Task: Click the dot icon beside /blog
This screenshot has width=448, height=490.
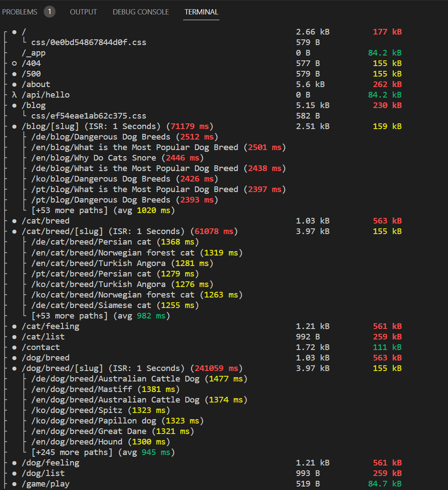Action: tap(14, 105)
